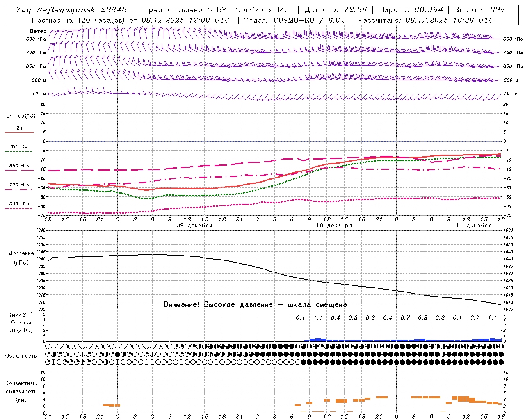Click the 11 декабря date label
The image size is (525, 420).
click(473, 226)
